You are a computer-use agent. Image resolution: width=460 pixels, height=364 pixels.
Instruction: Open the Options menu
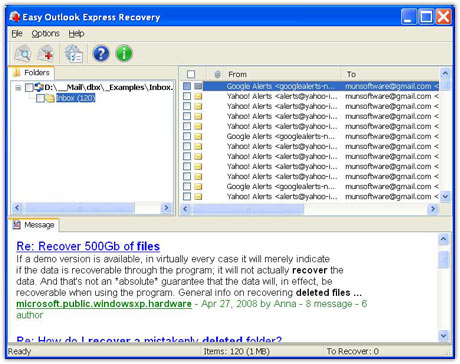pos(46,34)
